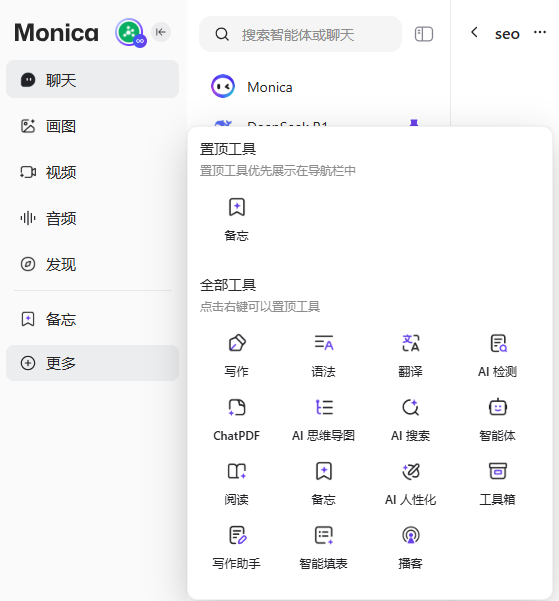Viewport: 559px width, 601px height.
Task: Click the Monica logo title
Action: tap(56, 32)
